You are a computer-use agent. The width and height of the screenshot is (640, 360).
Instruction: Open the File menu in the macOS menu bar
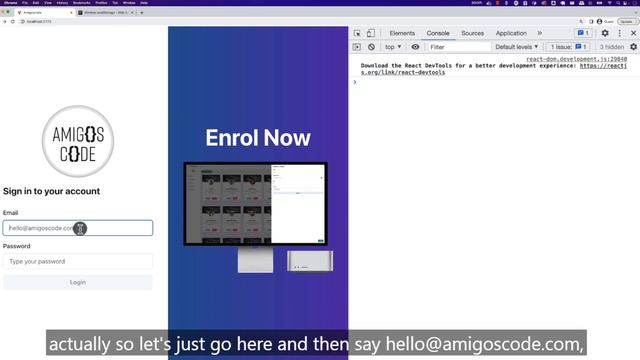(25, 2)
